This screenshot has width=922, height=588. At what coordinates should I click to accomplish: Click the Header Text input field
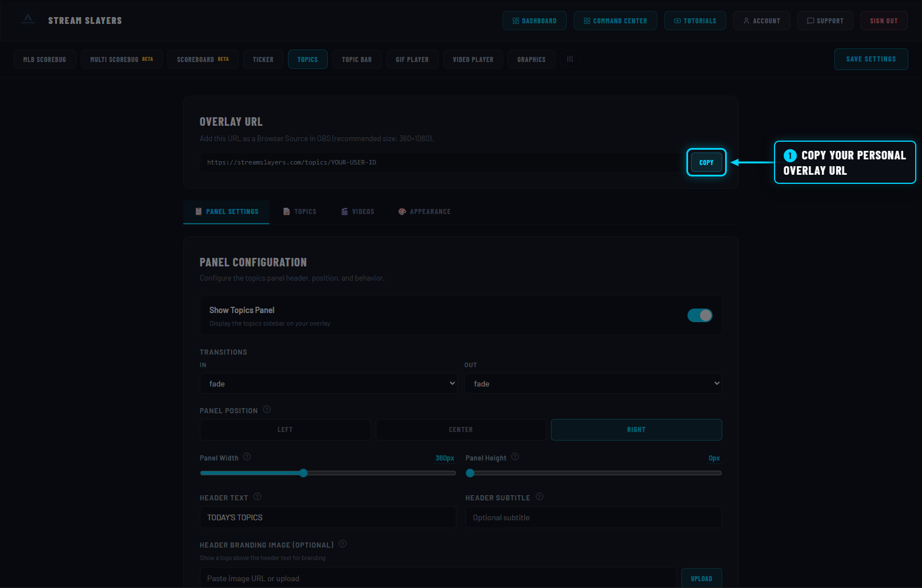click(x=328, y=517)
